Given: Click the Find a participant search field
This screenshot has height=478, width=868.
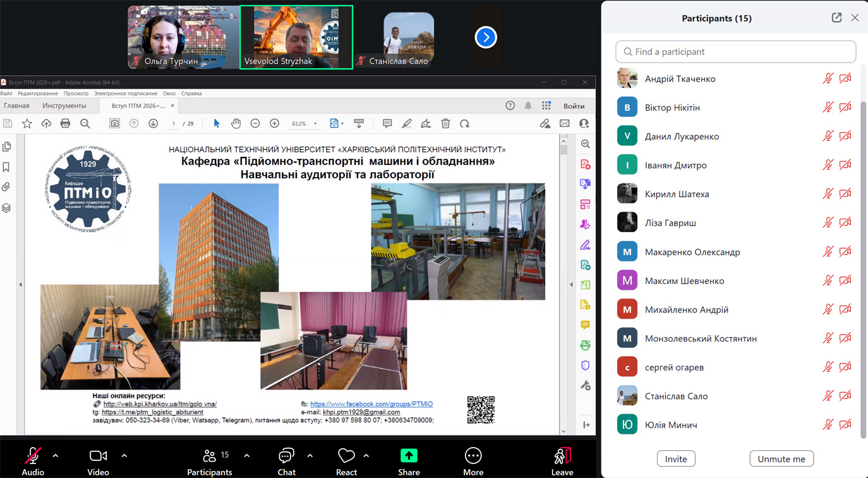Looking at the screenshot, I should point(736,52).
